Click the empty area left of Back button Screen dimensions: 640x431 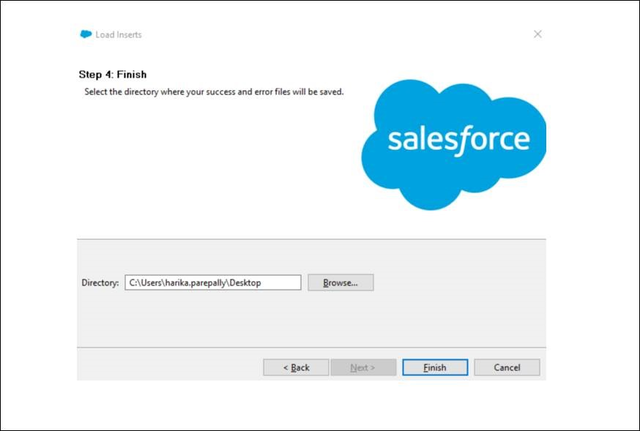click(170, 367)
